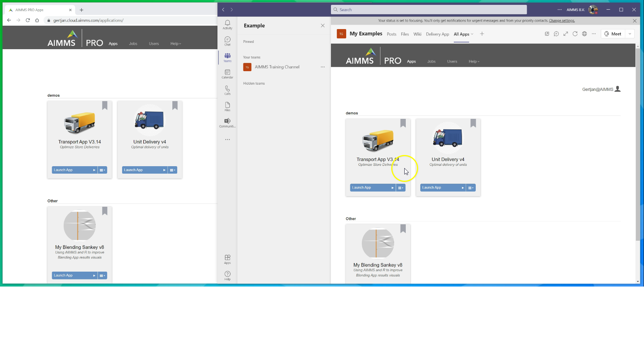The height and width of the screenshot is (351, 644).
Task: Show more apps ellipsis in Teams sidebar
Action: pyautogui.click(x=227, y=139)
